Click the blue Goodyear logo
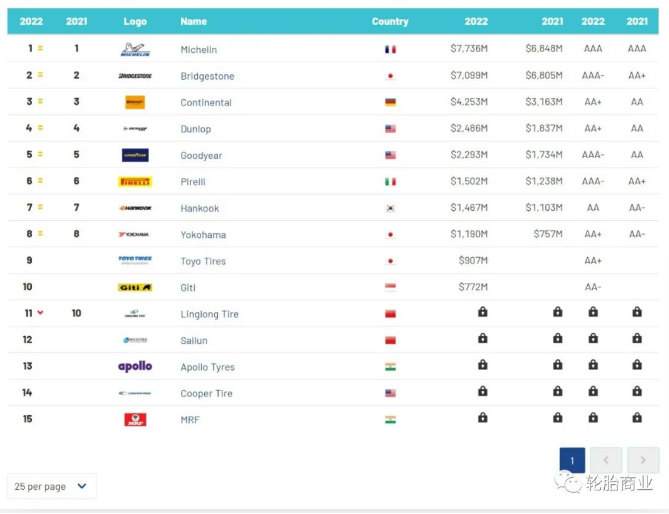Screen dimensions: 669x514 click(135, 155)
